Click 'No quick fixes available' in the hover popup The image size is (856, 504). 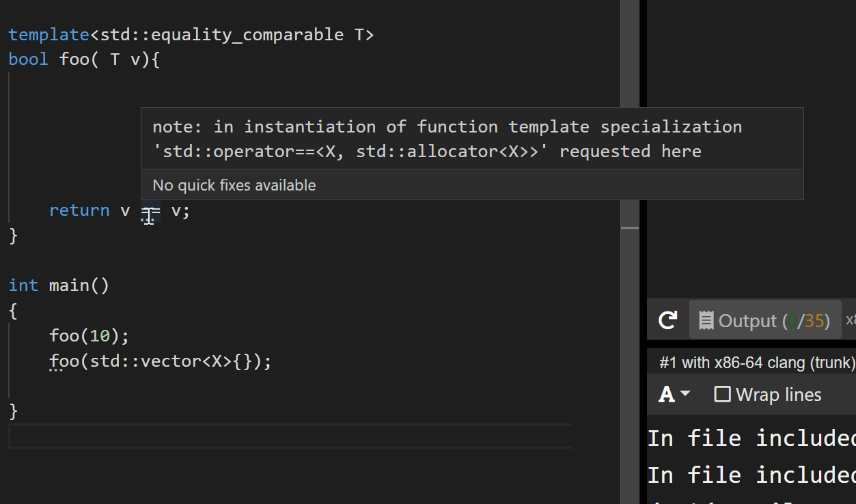(234, 185)
